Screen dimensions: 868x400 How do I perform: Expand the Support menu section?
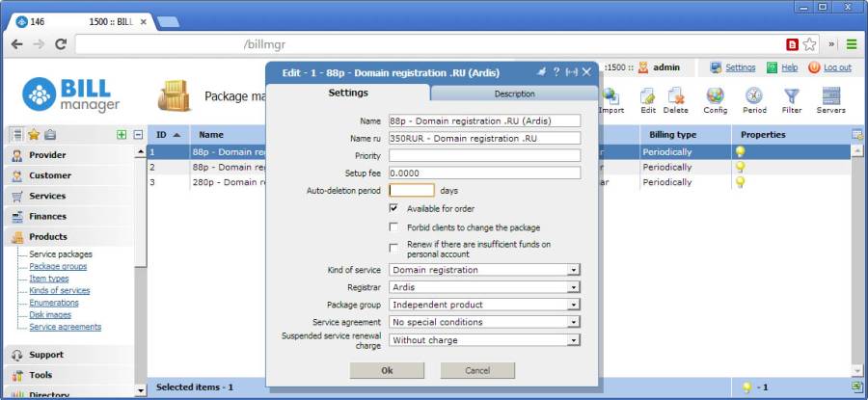(x=69, y=355)
